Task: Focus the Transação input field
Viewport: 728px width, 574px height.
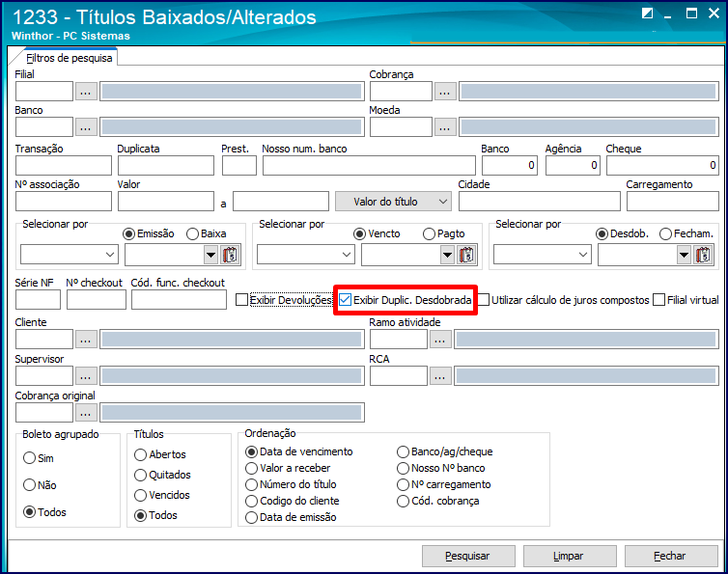Action: 64,166
